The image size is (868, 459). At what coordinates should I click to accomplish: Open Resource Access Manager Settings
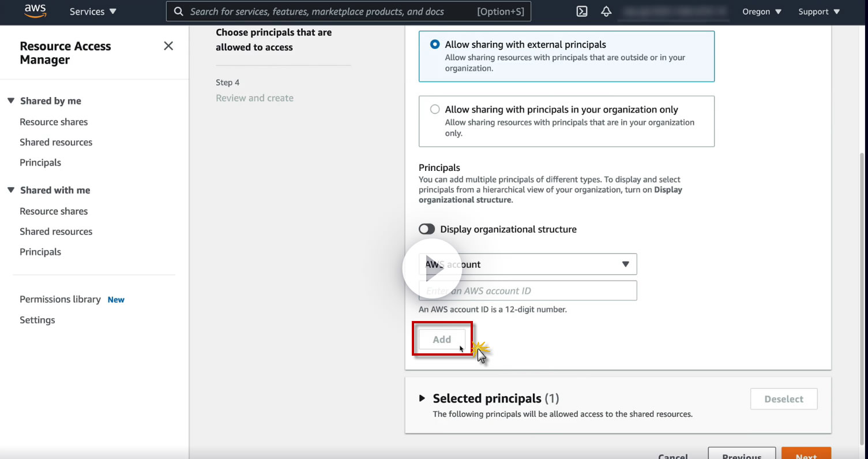(x=37, y=320)
